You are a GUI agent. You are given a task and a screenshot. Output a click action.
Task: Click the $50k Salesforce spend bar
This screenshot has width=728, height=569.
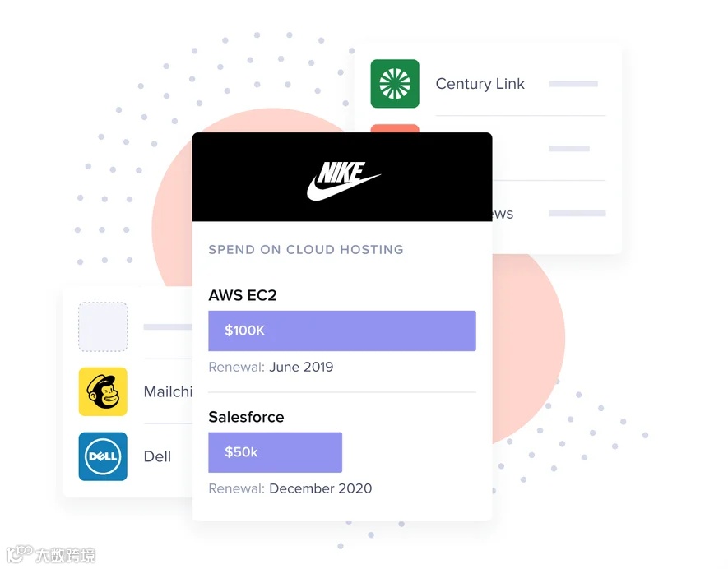click(x=276, y=452)
